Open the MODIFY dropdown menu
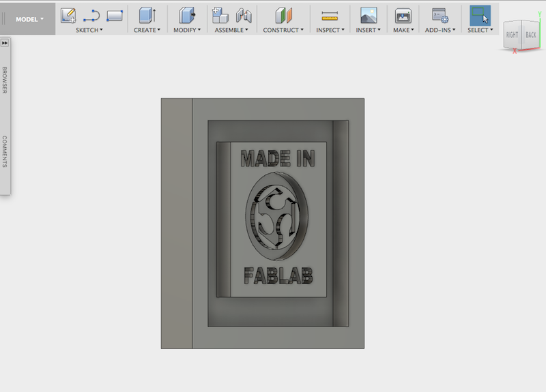Viewport: 546px width, 392px height. coord(187,30)
